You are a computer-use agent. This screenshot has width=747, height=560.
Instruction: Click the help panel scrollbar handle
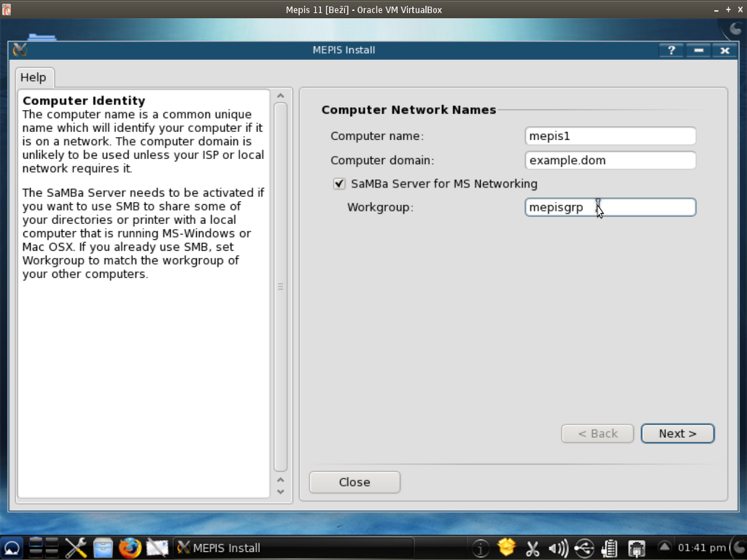pos(281,287)
